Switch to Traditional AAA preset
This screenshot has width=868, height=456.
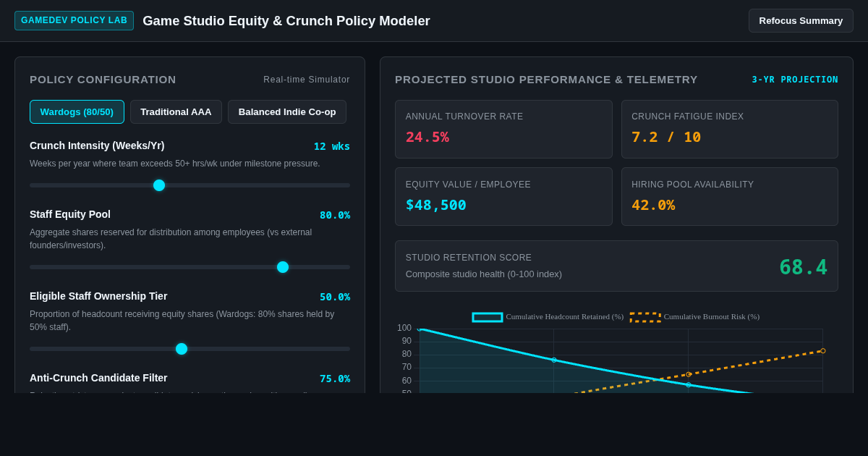(x=176, y=111)
